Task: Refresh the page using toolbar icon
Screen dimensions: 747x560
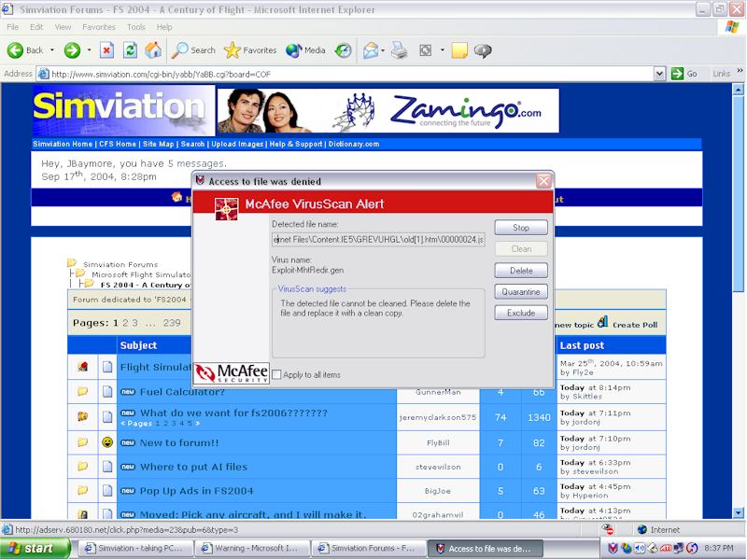Action: [130, 50]
